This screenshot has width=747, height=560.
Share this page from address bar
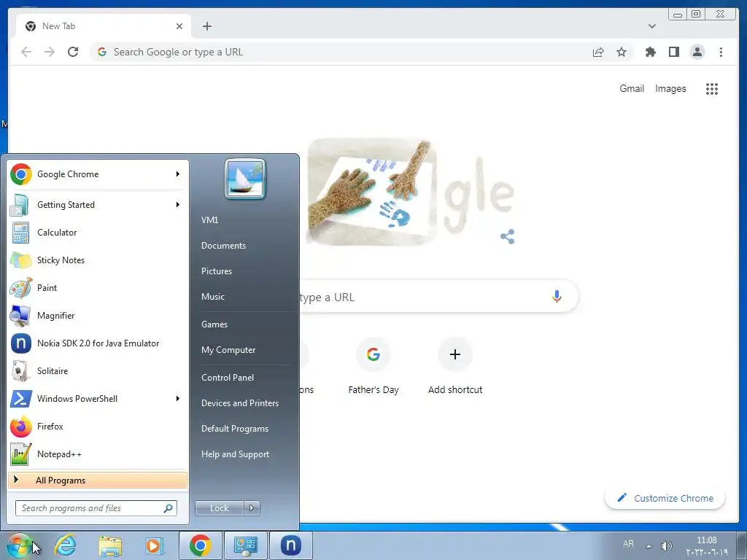[598, 52]
